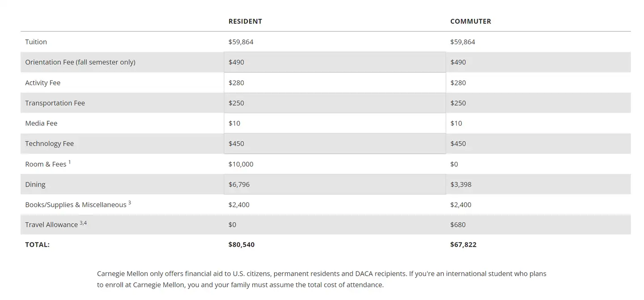
Task: Select commuter Travel Allowance $680
Action: coord(458,224)
